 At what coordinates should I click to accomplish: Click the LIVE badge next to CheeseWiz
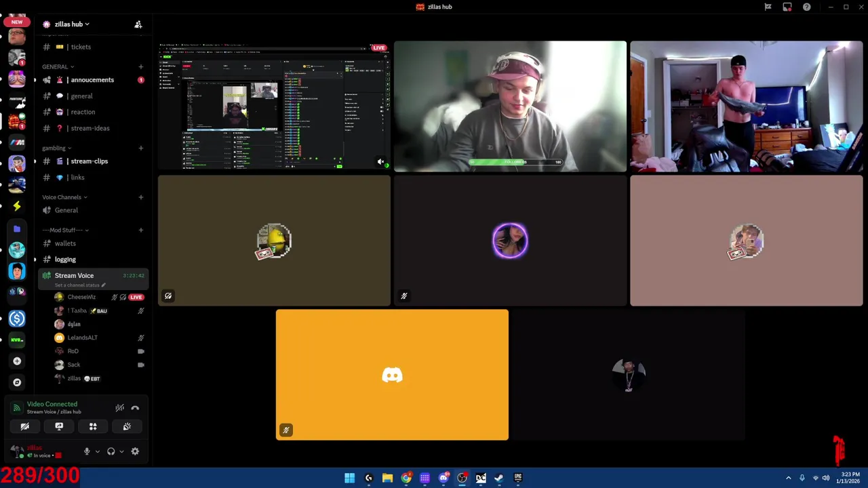tap(136, 297)
